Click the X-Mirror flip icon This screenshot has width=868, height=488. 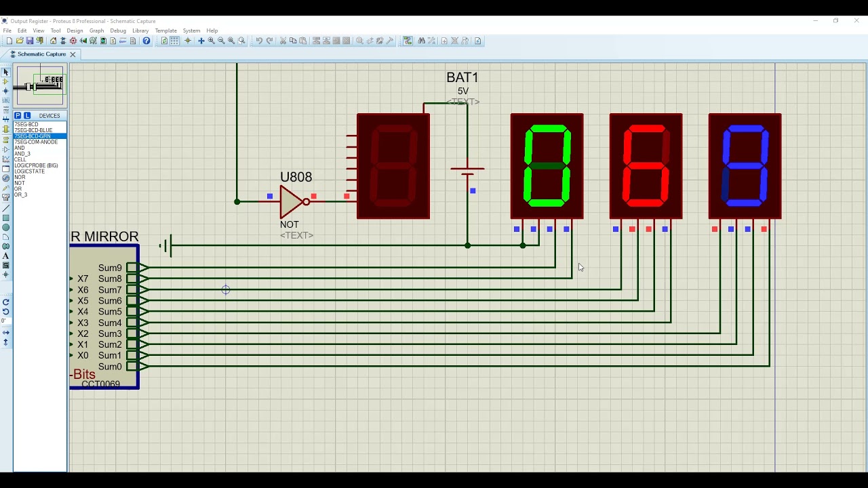pos(5,332)
